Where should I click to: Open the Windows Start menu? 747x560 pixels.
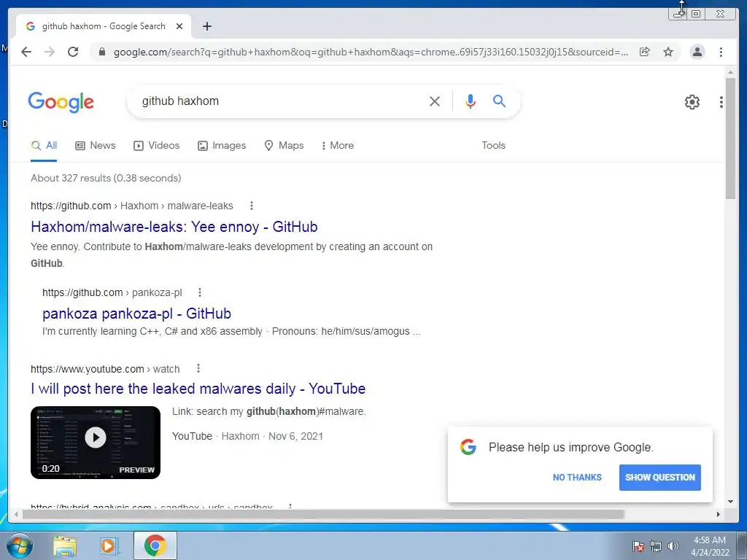pyautogui.click(x=20, y=545)
